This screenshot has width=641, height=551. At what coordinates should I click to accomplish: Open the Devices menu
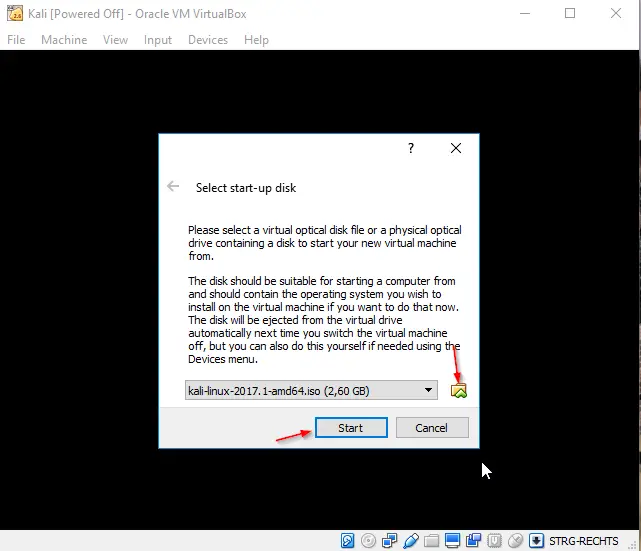point(208,40)
